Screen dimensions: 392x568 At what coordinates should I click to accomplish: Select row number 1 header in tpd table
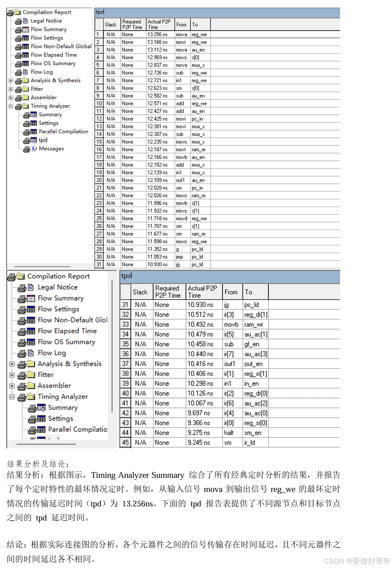(x=99, y=35)
